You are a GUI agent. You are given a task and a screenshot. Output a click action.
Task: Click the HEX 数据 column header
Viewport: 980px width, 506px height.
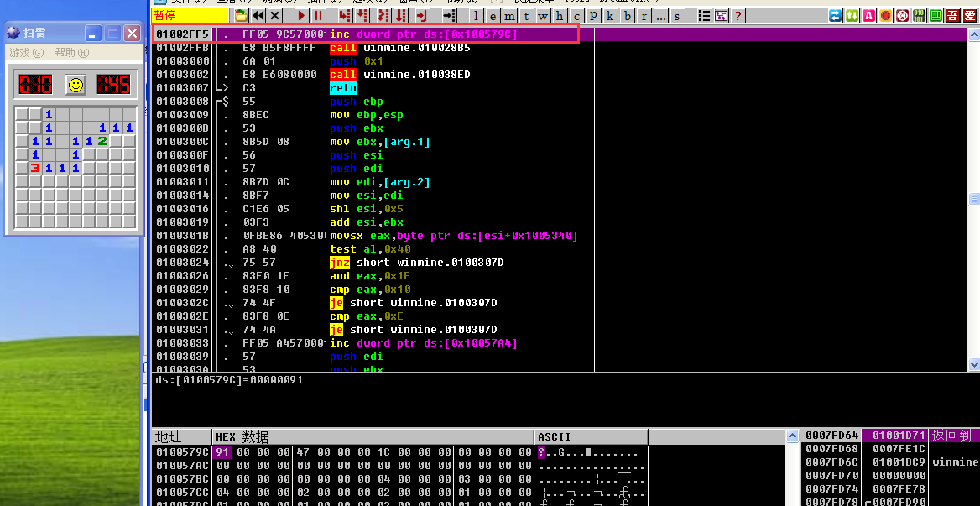[x=373, y=436]
